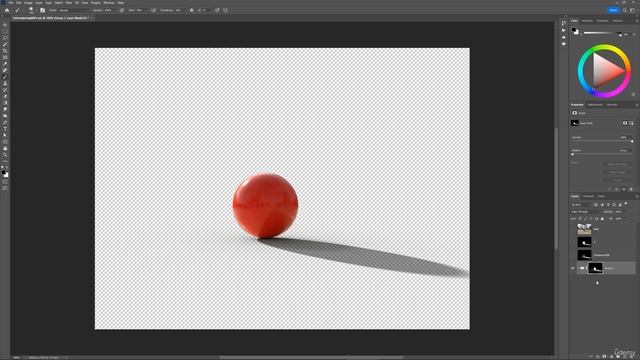The height and width of the screenshot is (360, 640).
Task: Open the Color panel flyout menu
Action: click(x=637, y=21)
